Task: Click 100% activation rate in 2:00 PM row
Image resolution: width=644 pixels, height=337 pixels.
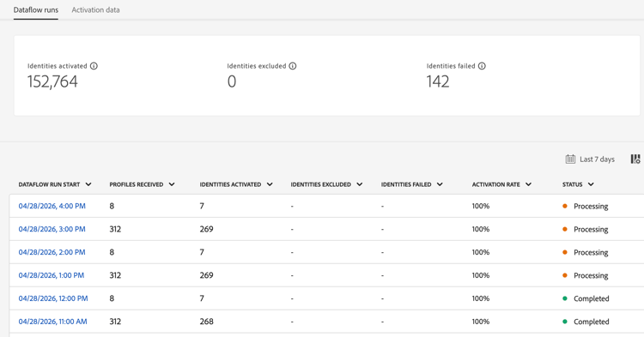Action: point(481,252)
